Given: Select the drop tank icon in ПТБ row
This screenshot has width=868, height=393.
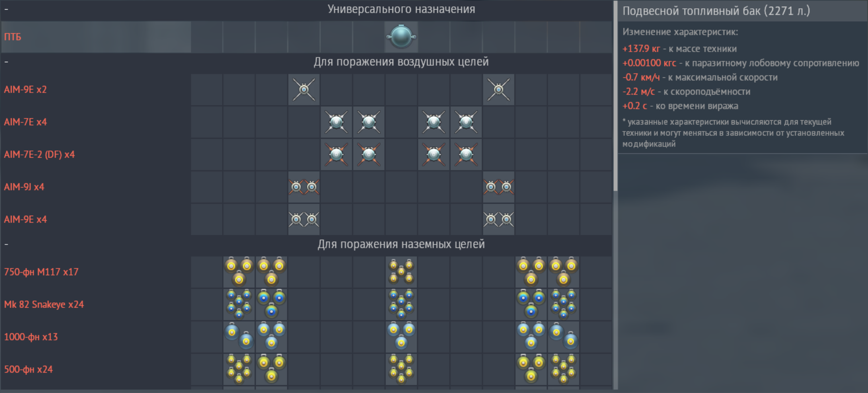Looking at the screenshot, I should 401,37.
